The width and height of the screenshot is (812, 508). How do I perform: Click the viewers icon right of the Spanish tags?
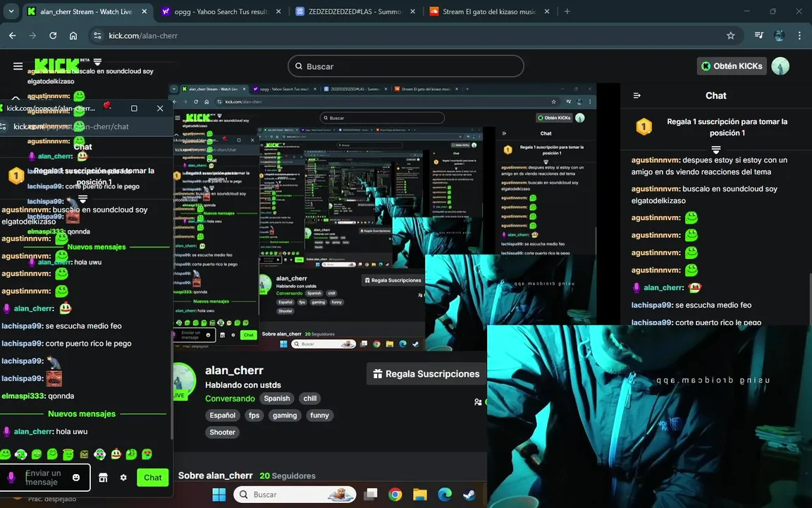point(478,401)
